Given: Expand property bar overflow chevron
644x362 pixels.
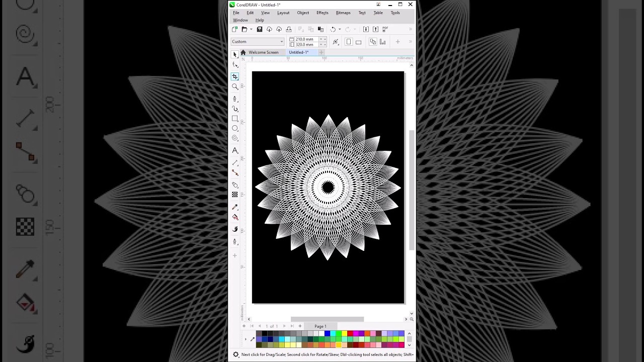Looking at the screenshot, I should pyautogui.click(x=410, y=42).
